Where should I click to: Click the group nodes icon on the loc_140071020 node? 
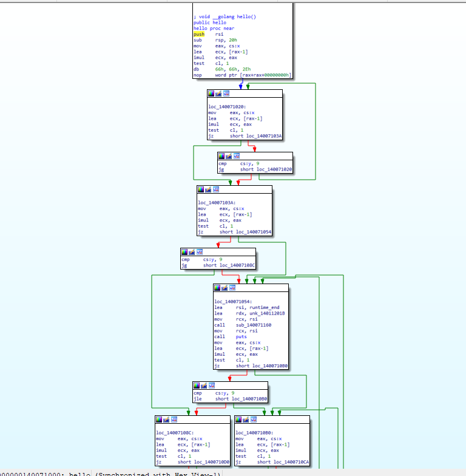(226, 93)
